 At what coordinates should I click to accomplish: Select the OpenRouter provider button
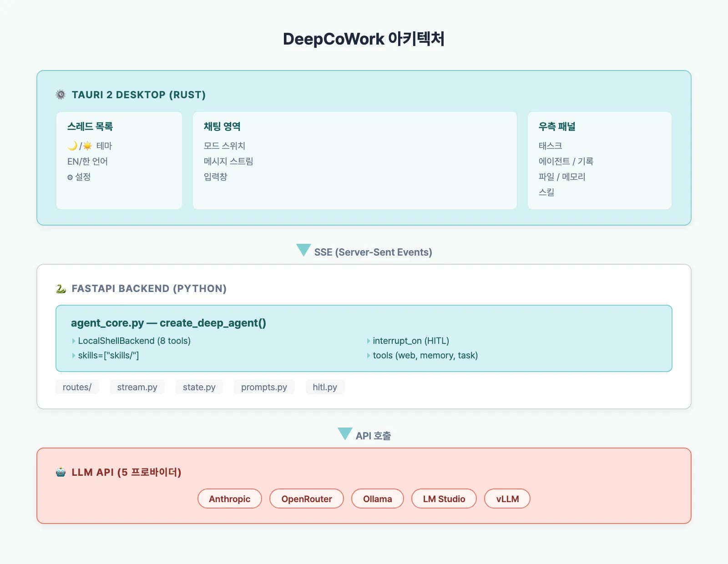click(x=306, y=499)
